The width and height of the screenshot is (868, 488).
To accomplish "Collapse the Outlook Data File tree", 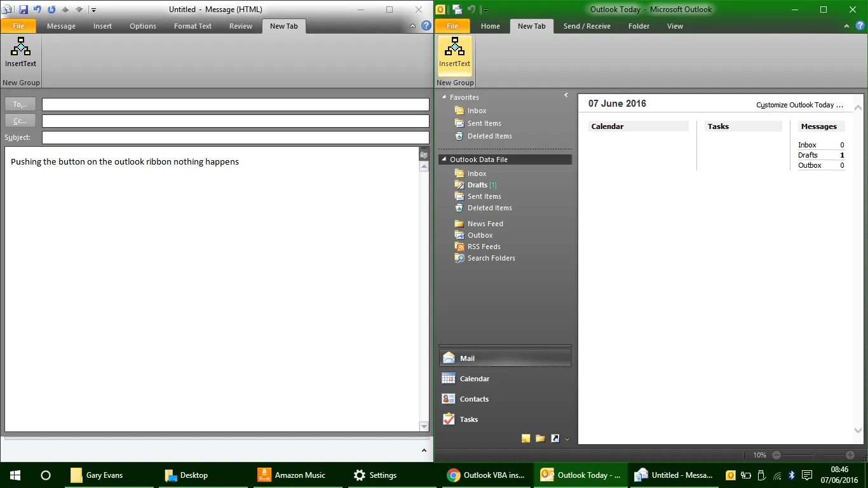I will click(x=444, y=159).
